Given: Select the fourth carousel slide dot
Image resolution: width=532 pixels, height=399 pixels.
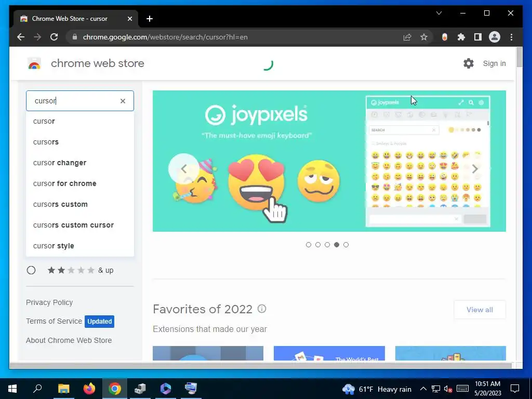Looking at the screenshot, I should coord(337,245).
